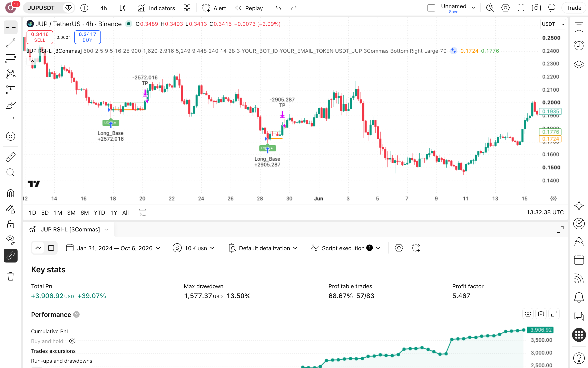Open the help question mark icon

click(x=579, y=358)
